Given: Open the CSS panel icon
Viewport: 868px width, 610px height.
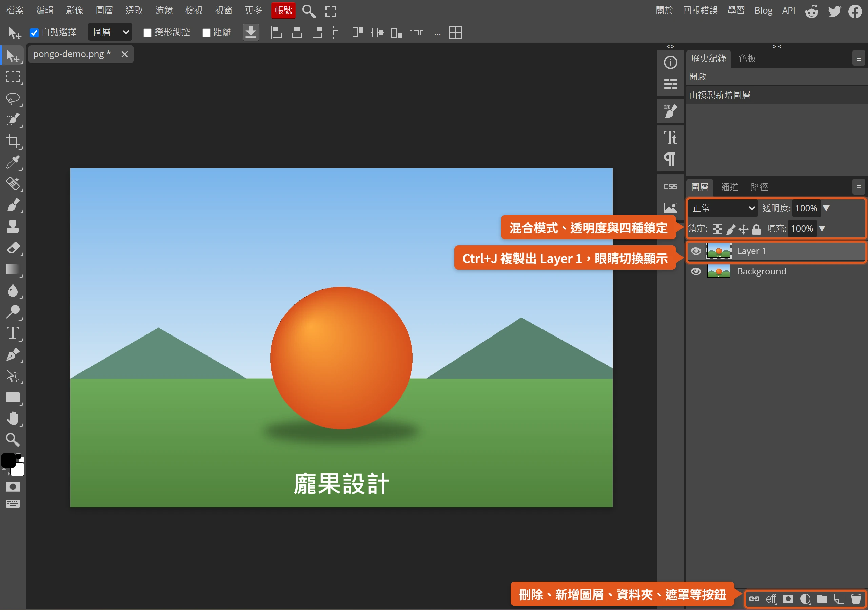Looking at the screenshot, I should tap(670, 187).
